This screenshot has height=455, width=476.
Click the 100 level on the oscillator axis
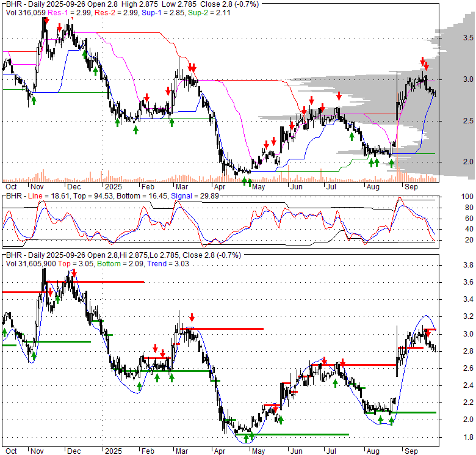coord(467,197)
